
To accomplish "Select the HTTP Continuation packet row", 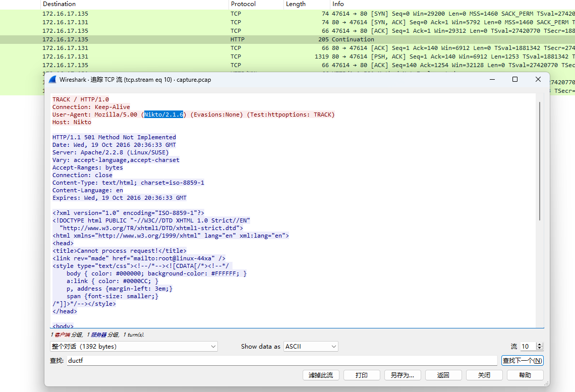I will [287, 39].
